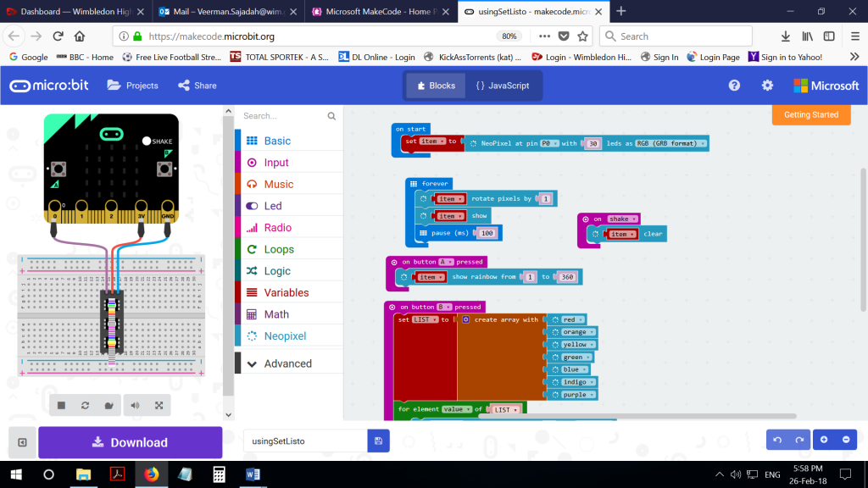Zoom in on the blocks workspace

click(824, 440)
